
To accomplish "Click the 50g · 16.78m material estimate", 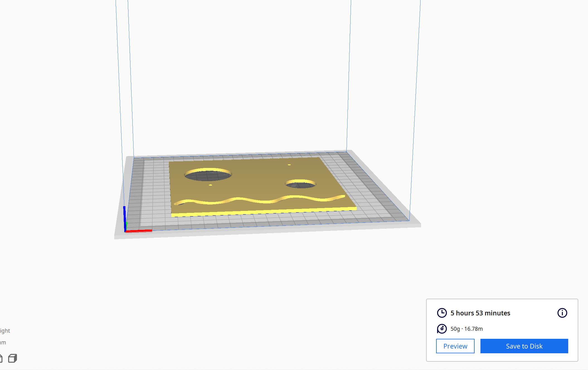I will [x=466, y=329].
